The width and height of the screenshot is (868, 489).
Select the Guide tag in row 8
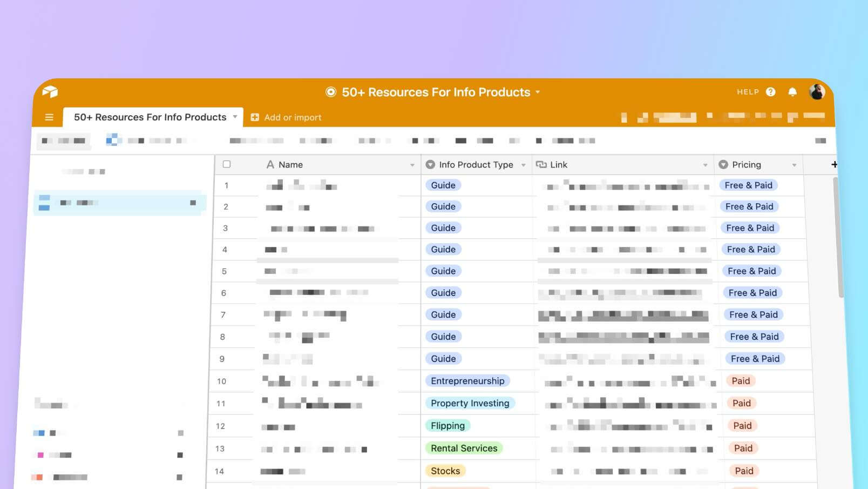(x=443, y=337)
